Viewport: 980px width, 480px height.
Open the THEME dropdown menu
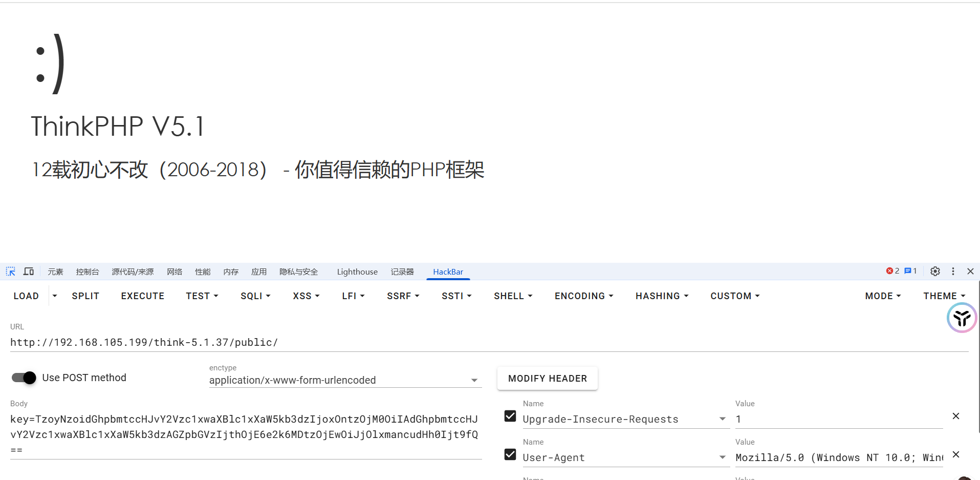[944, 296]
